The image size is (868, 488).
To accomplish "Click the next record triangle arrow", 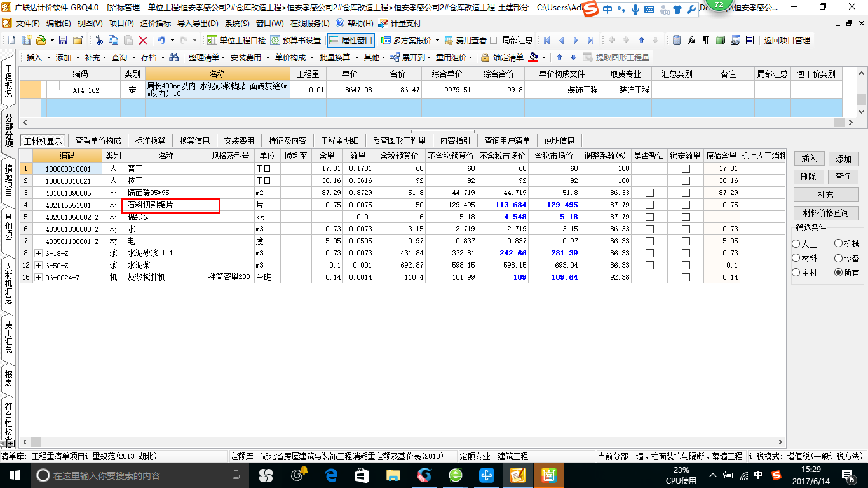I will point(576,40).
